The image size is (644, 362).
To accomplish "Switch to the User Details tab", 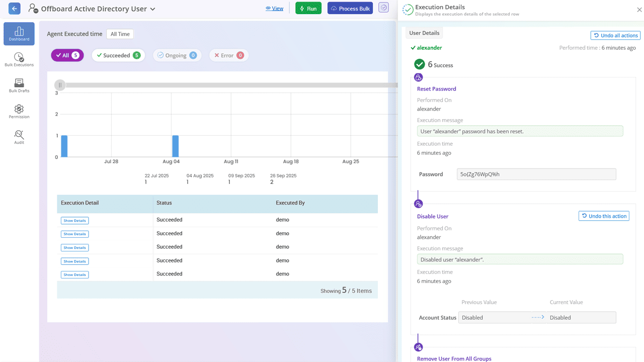I will pos(424,32).
